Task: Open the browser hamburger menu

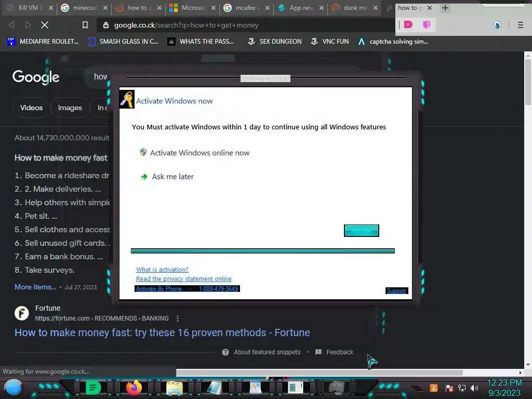Action: (520, 25)
